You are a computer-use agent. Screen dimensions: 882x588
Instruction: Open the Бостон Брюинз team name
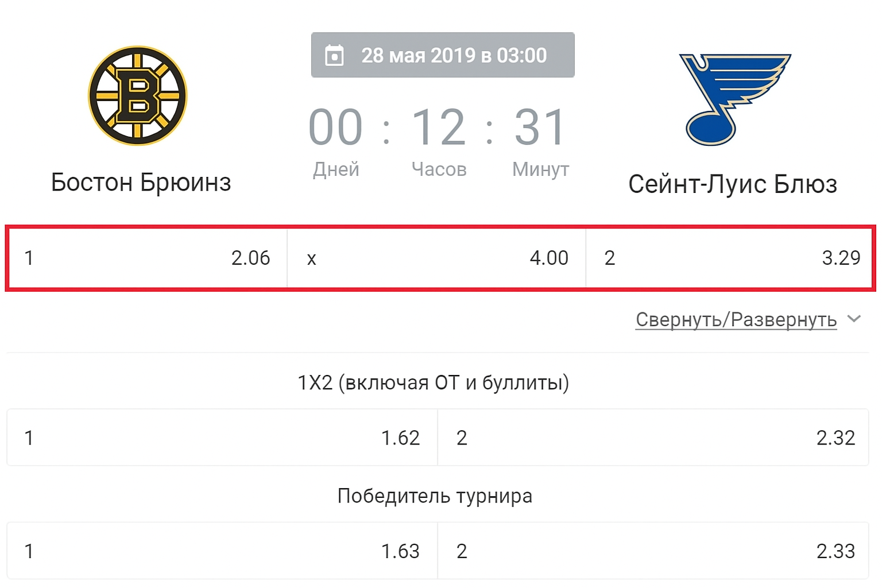point(141,183)
